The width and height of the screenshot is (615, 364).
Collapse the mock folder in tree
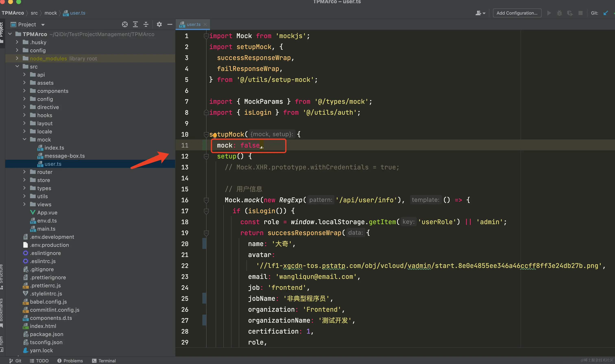click(24, 139)
